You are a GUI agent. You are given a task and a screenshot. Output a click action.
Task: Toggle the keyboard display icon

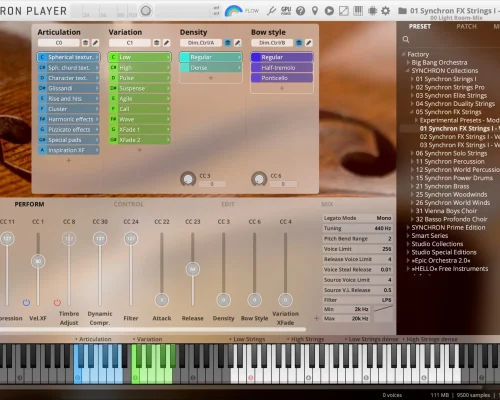(x=358, y=11)
